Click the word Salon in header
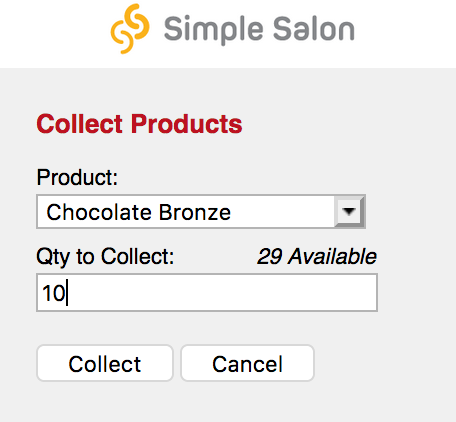The image size is (456, 422). tap(314, 29)
